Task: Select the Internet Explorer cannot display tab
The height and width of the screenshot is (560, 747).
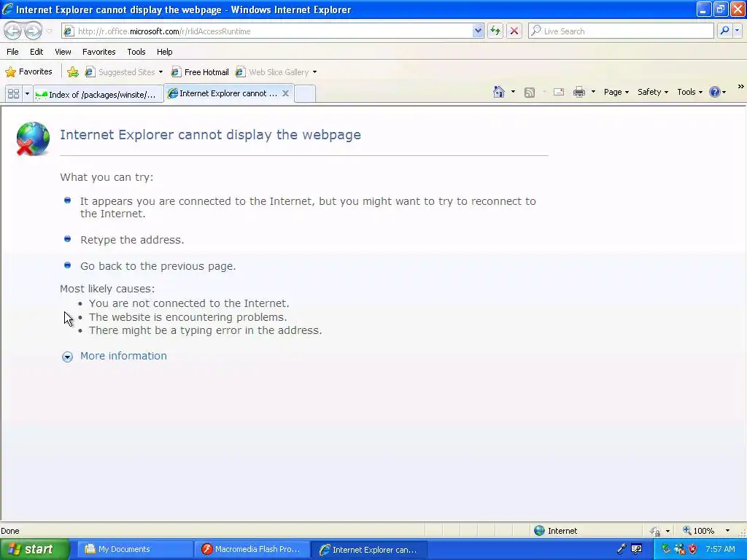Action: pyautogui.click(x=223, y=93)
